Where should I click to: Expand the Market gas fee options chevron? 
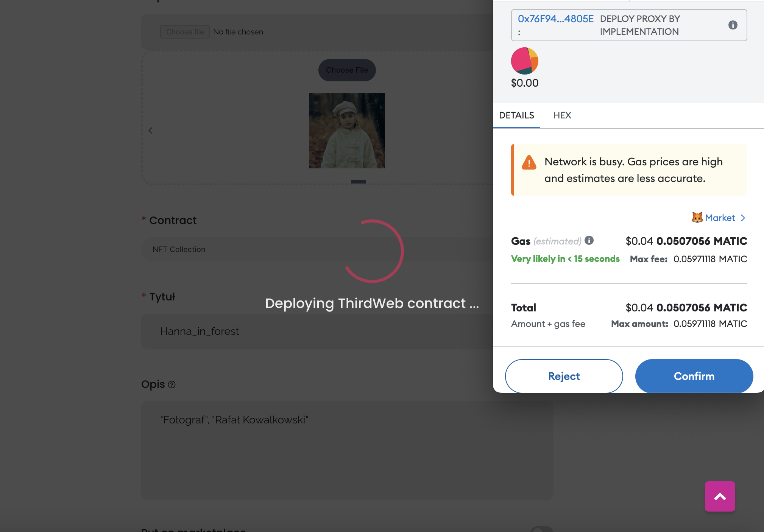[743, 218]
